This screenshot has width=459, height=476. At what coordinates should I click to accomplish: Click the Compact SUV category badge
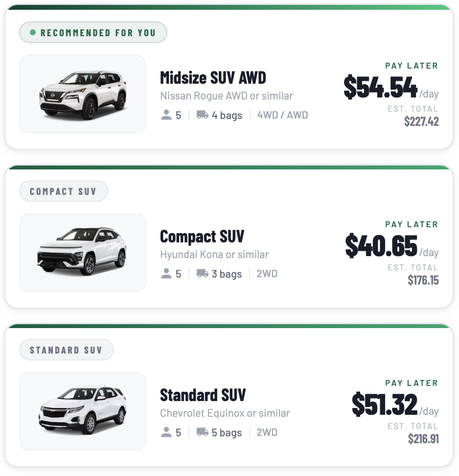point(63,191)
